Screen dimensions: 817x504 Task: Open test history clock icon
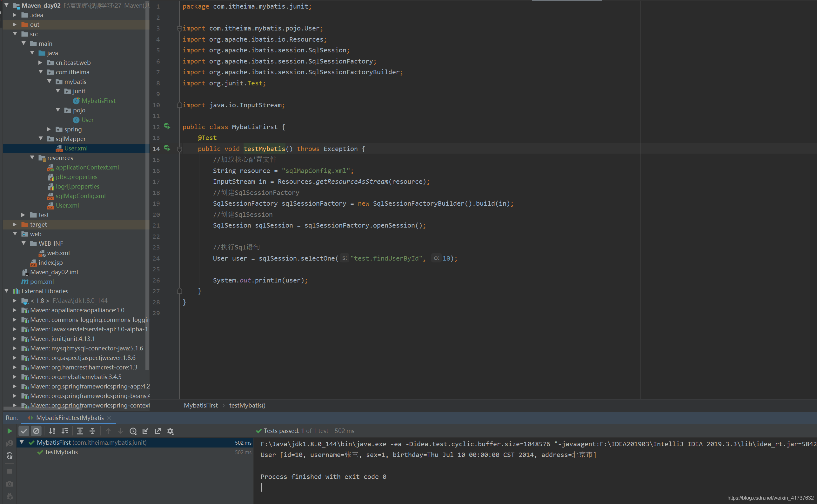click(x=133, y=431)
